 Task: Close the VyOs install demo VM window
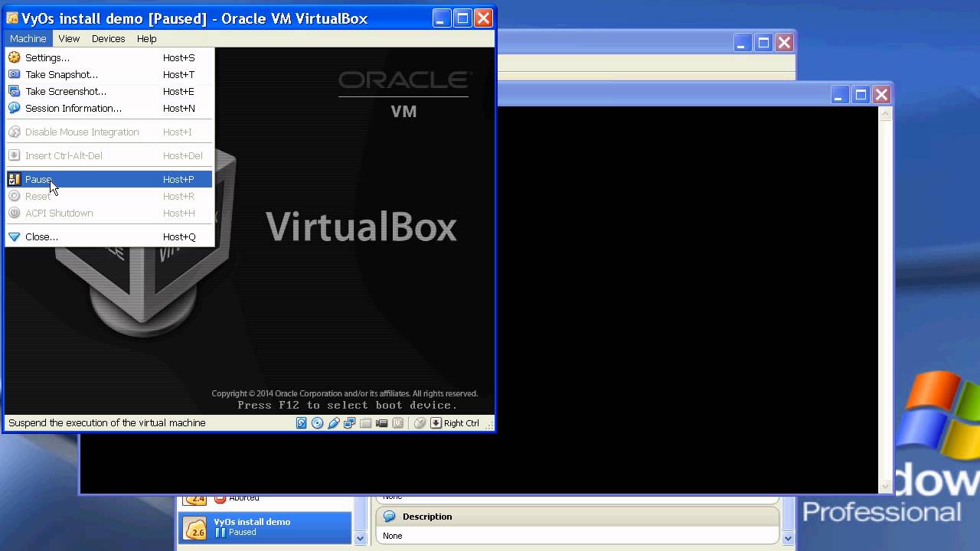click(483, 18)
